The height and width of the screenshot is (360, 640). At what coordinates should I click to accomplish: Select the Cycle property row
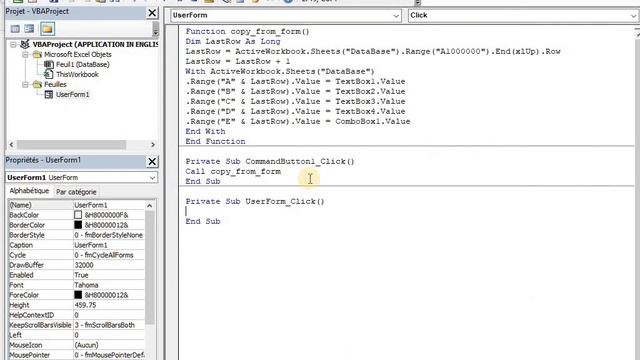point(76,255)
